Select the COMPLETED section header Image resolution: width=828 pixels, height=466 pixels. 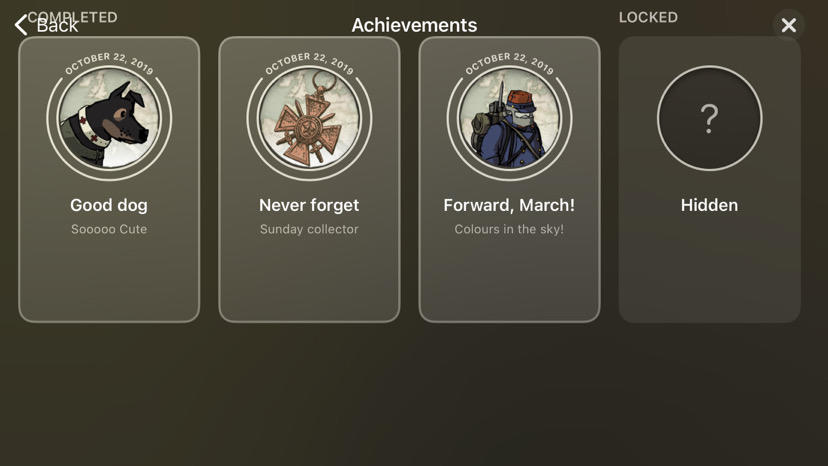tap(72, 17)
